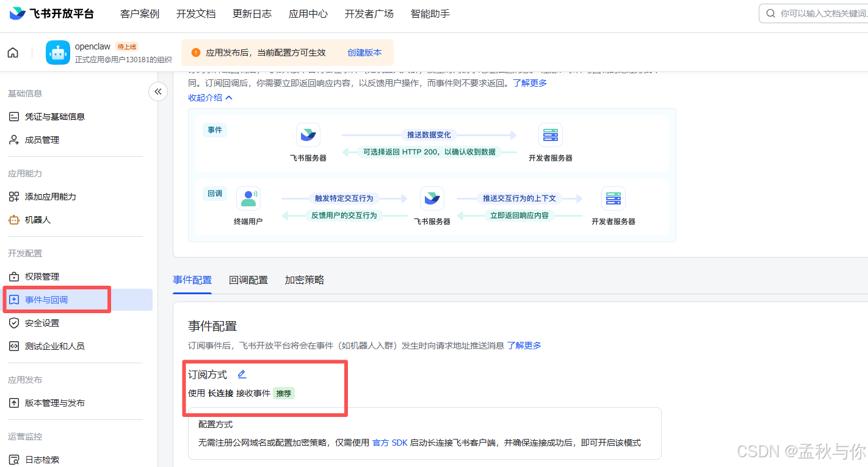Select the home icon in the sidebar

13,52
